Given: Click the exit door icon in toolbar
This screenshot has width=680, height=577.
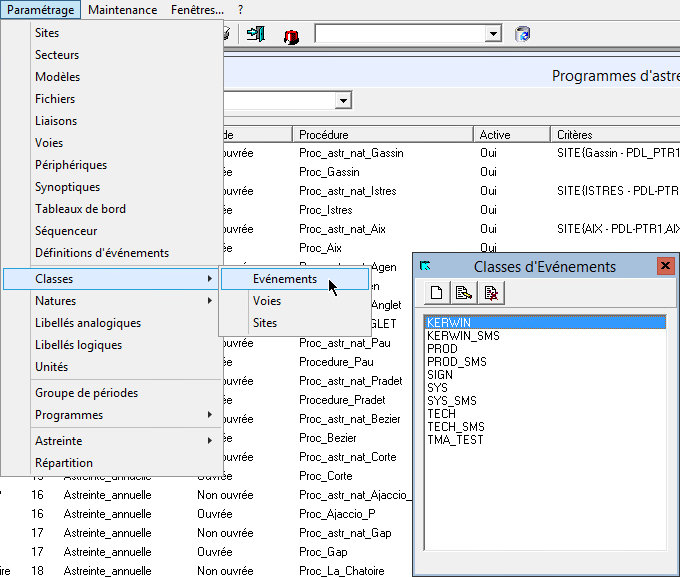Looking at the screenshot, I should 256,34.
